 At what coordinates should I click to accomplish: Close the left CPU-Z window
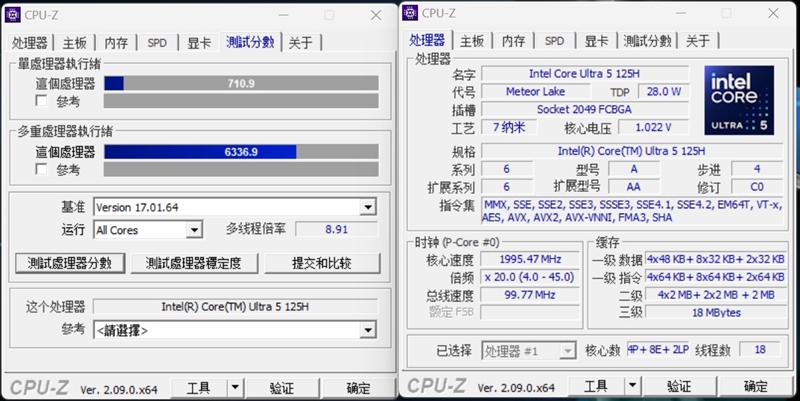(x=376, y=15)
